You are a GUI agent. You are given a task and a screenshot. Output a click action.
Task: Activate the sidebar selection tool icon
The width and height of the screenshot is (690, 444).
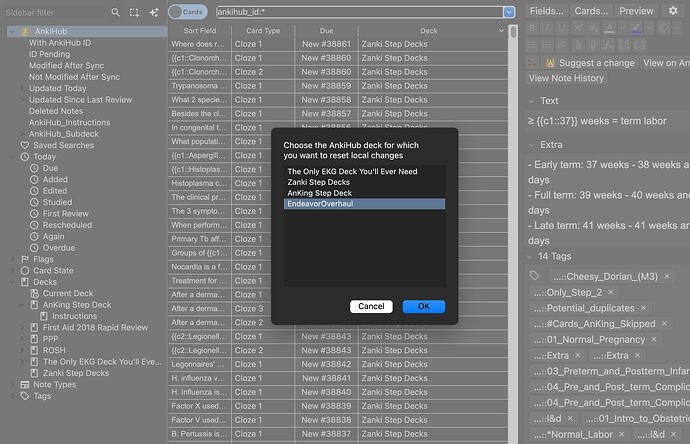click(134, 12)
